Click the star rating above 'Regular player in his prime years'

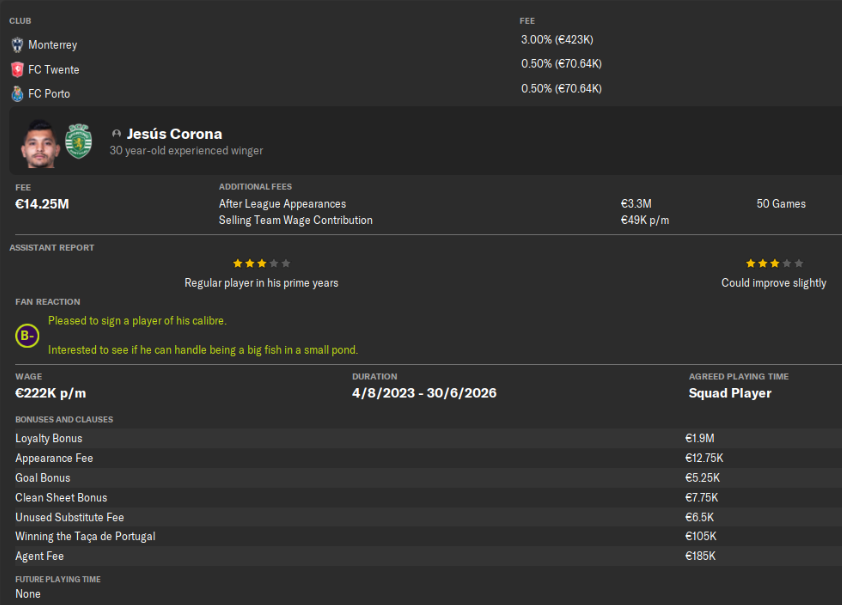261,263
